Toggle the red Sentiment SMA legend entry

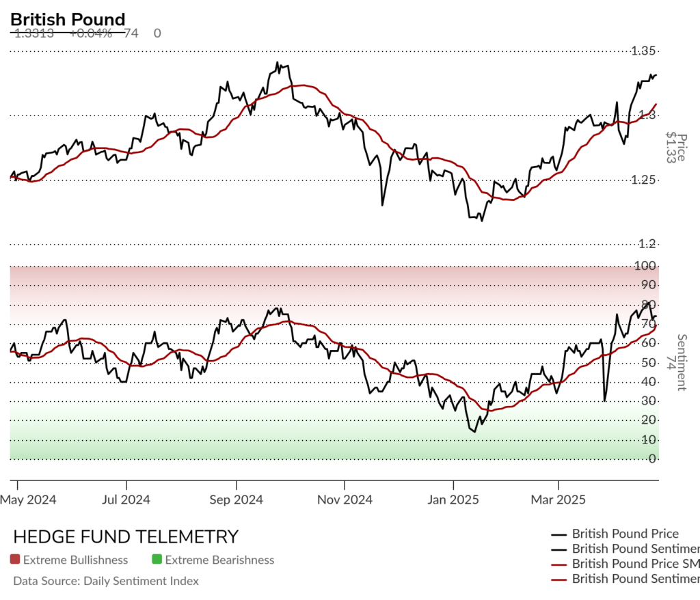tap(625, 579)
